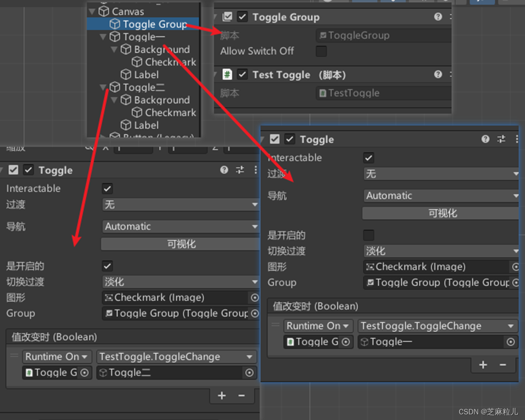Open Runtime On dropdown in left event list
This screenshot has width=525, height=420.
click(57, 357)
